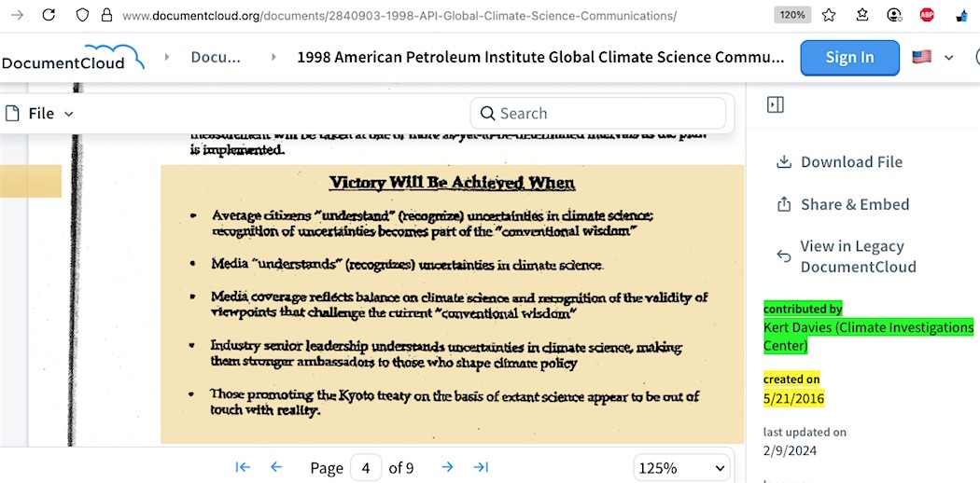Jump to first page of document
The width and height of the screenshot is (980, 483).
tap(243, 467)
